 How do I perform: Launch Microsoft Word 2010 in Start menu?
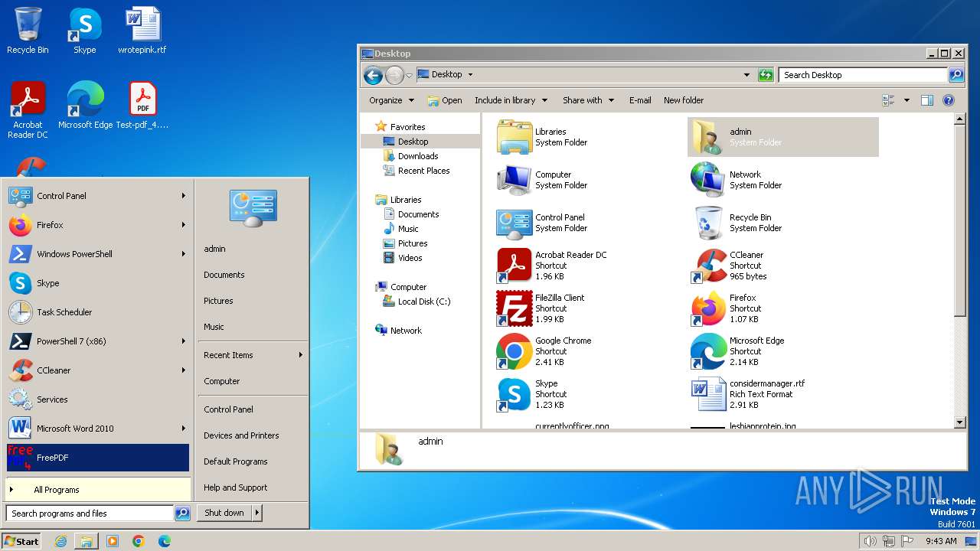[97, 429]
